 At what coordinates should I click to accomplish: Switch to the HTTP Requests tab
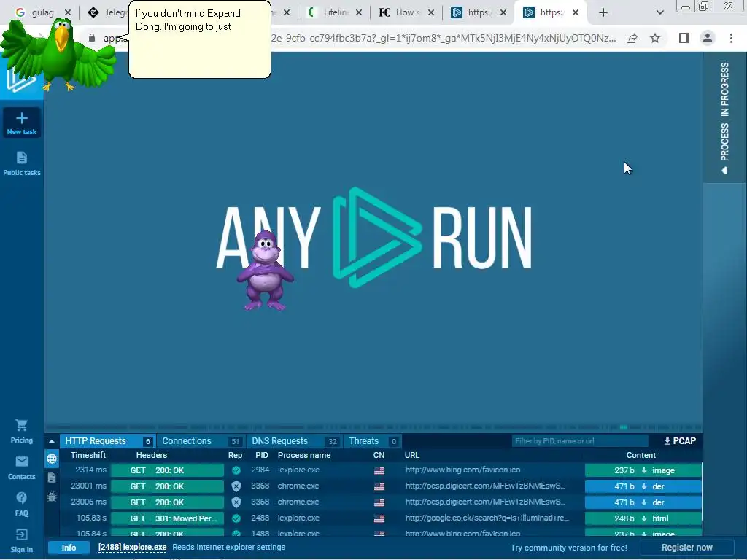[107, 441]
